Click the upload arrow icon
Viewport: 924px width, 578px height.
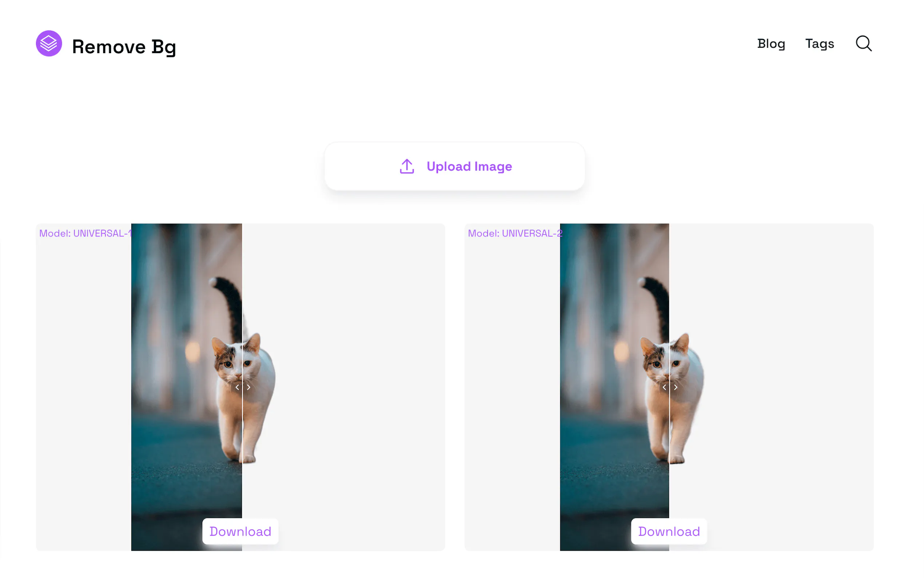(407, 166)
